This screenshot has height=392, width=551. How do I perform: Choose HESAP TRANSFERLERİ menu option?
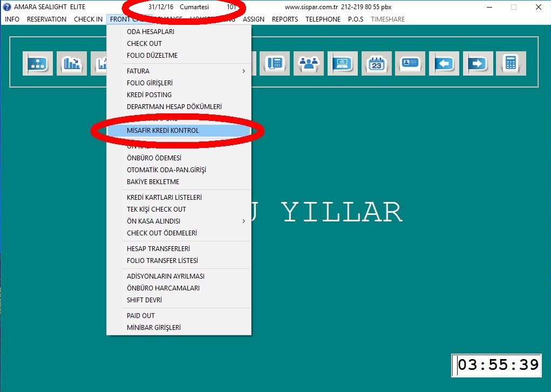(158, 248)
